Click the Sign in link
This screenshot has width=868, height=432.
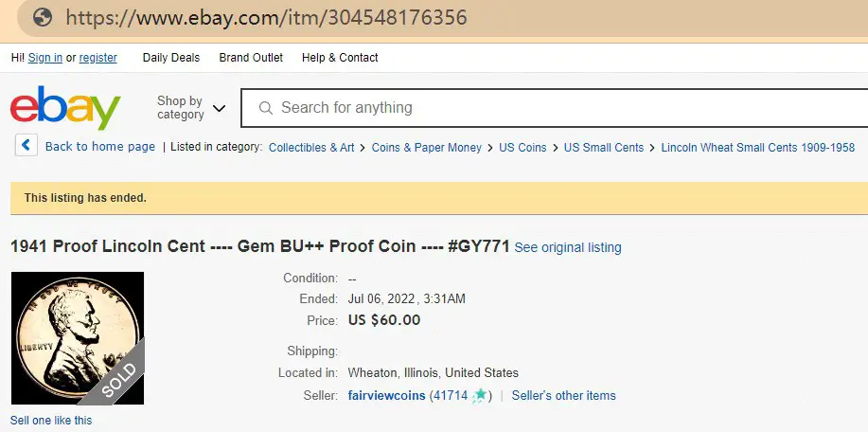[44, 58]
